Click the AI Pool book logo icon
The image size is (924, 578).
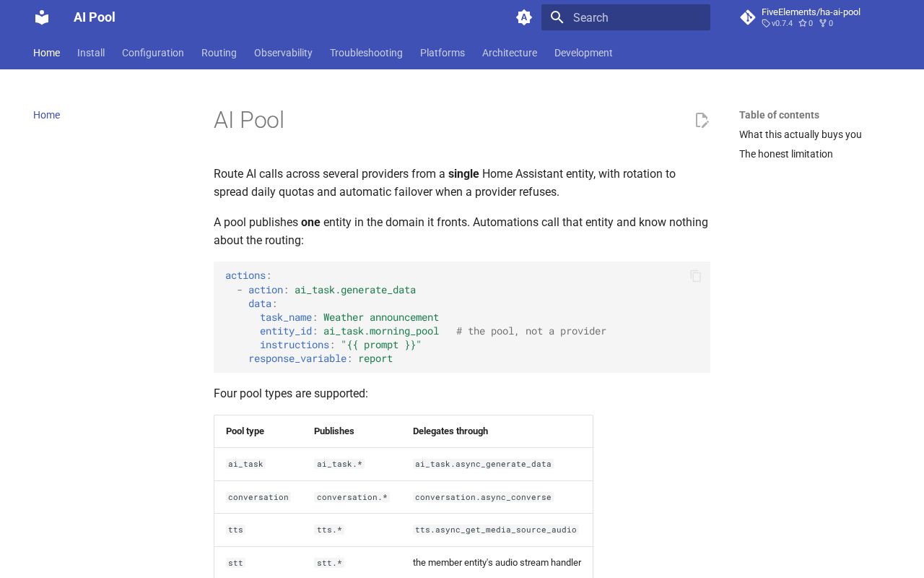pyautogui.click(x=42, y=17)
